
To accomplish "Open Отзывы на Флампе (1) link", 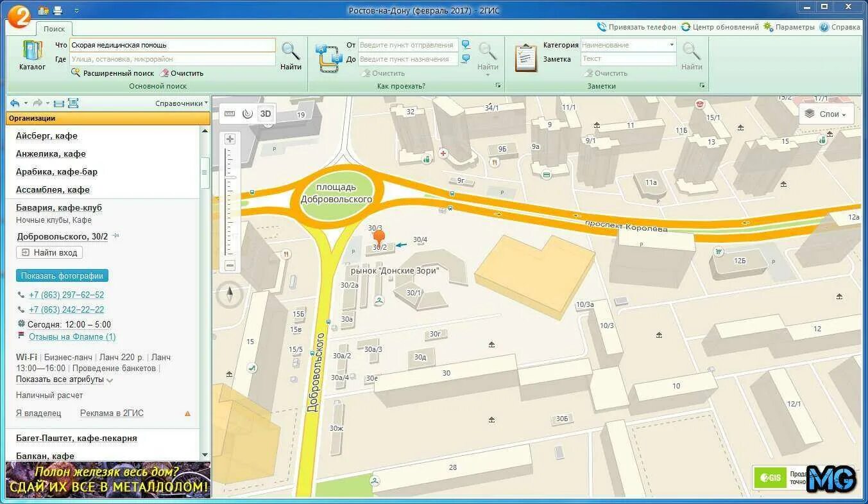I will click(x=72, y=336).
